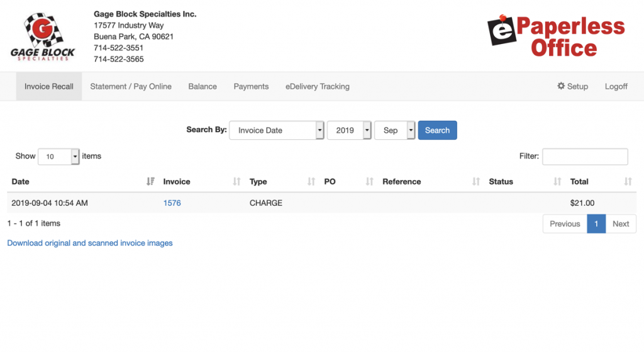
Task: Click inside the Filter text field
Action: [585, 157]
